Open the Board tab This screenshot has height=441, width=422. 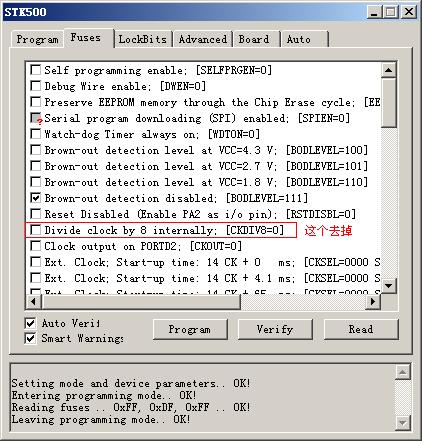coord(255,39)
